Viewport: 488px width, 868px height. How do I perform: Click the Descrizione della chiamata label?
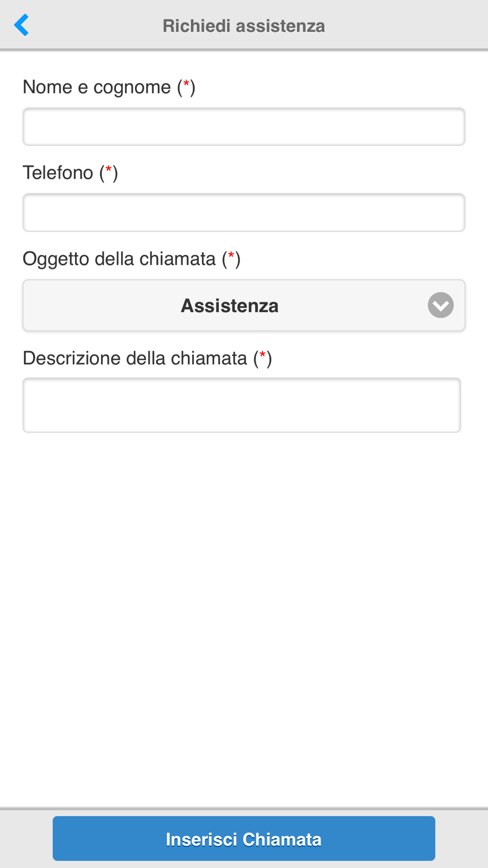point(147,358)
